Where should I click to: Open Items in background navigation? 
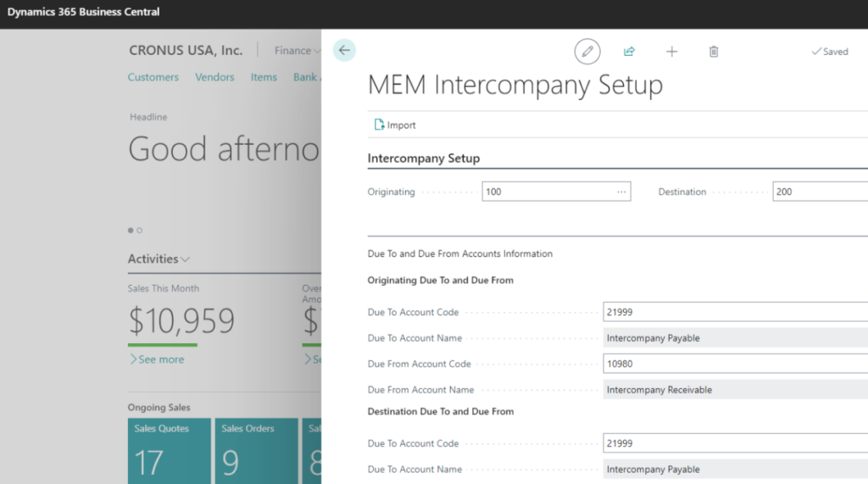click(264, 77)
